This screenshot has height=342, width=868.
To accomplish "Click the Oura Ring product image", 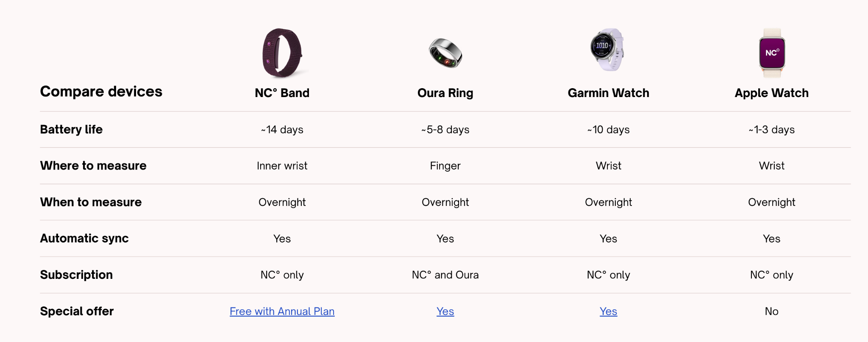I will pos(445,53).
